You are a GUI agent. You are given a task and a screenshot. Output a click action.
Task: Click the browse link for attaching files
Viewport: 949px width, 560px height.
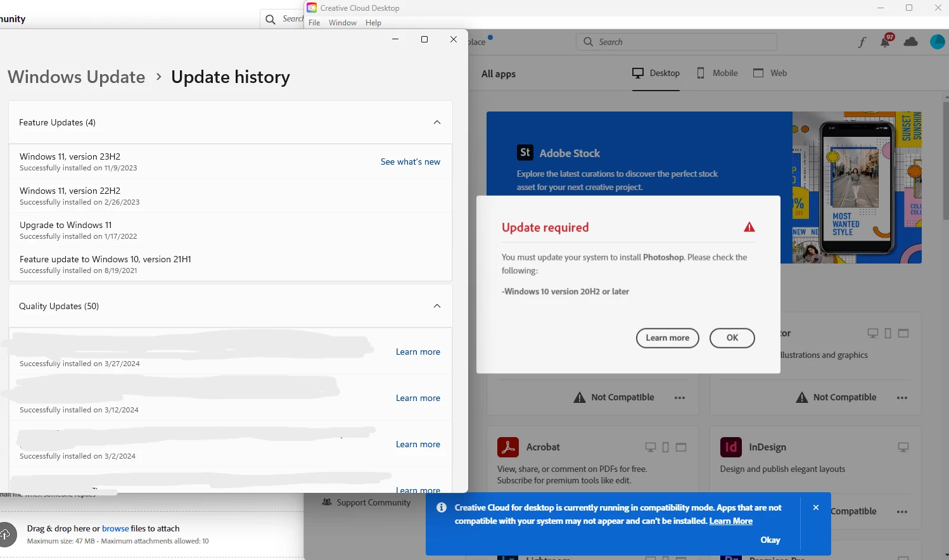coord(115,528)
